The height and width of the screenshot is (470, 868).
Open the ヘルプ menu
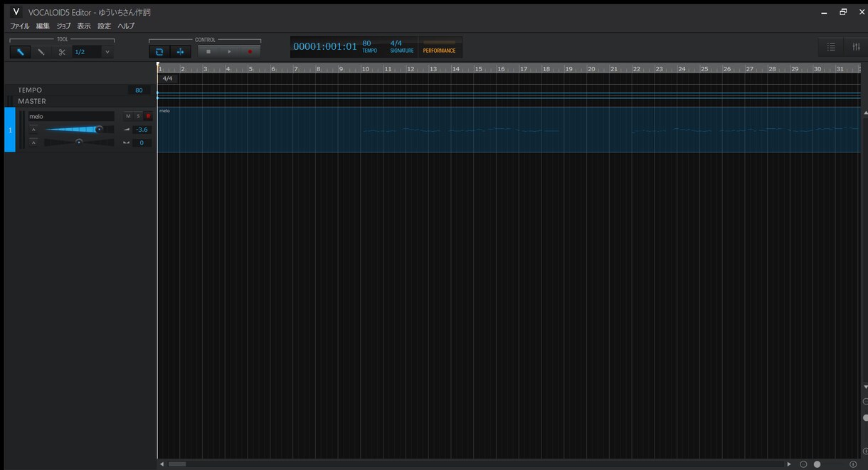tap(126, 26)
